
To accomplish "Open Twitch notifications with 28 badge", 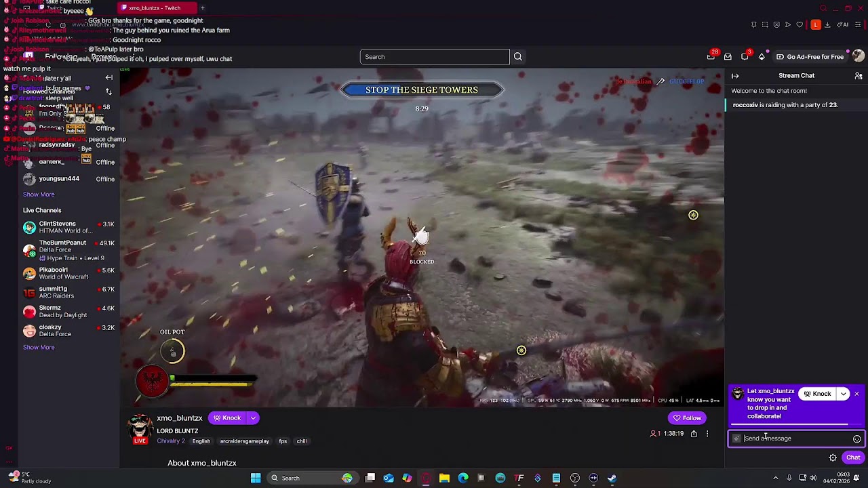I will point(711,56).
